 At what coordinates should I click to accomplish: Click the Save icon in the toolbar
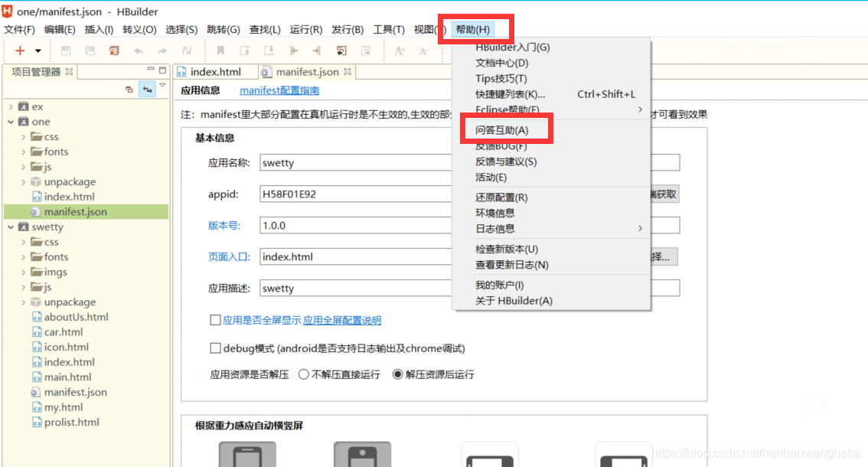pos(66,51)
